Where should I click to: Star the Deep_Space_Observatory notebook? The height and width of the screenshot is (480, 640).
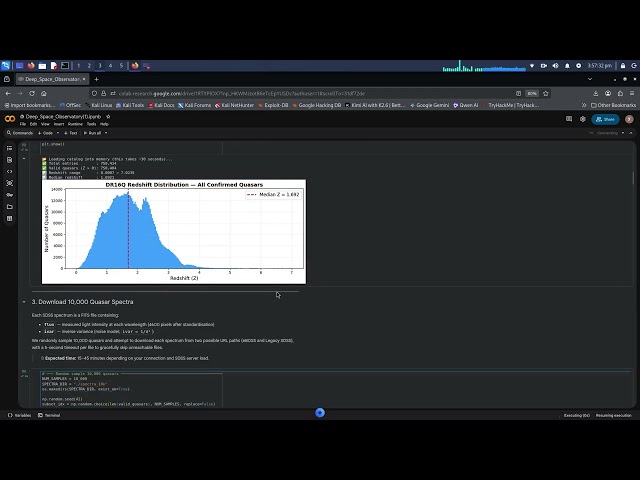(x=108, y=117)
